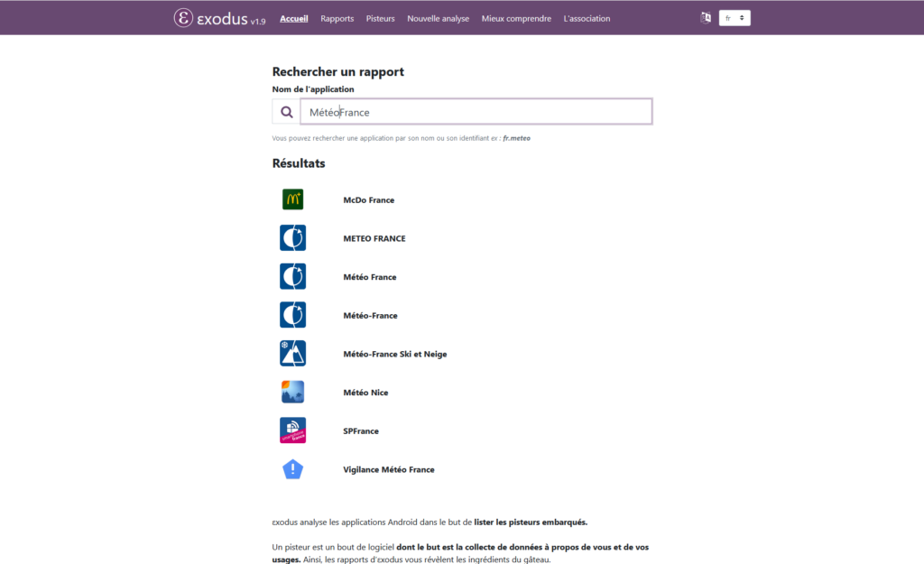This screenshot has width=924, height=564.
Task: Focus the application name search field
Action: tap(476, 112)
